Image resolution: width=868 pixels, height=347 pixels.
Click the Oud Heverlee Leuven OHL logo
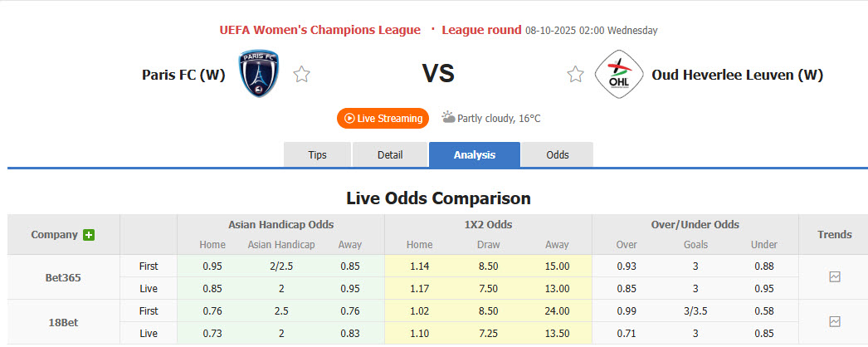click(x=614, y=75)
